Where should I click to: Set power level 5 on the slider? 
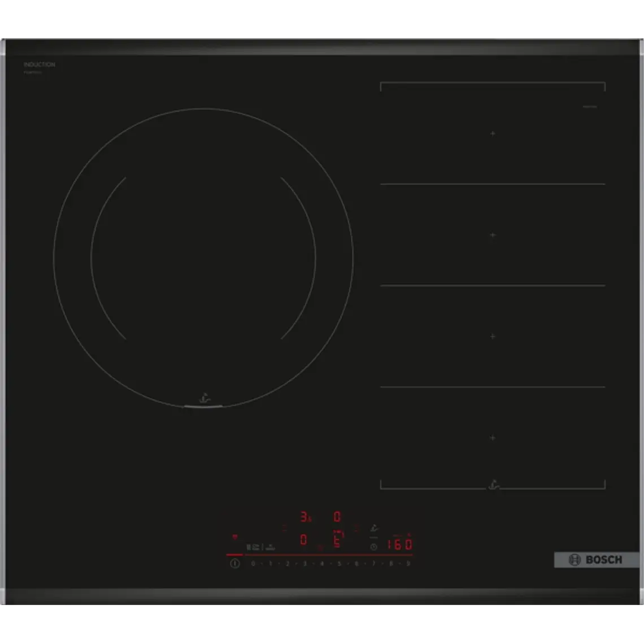(x=340, y=563)
